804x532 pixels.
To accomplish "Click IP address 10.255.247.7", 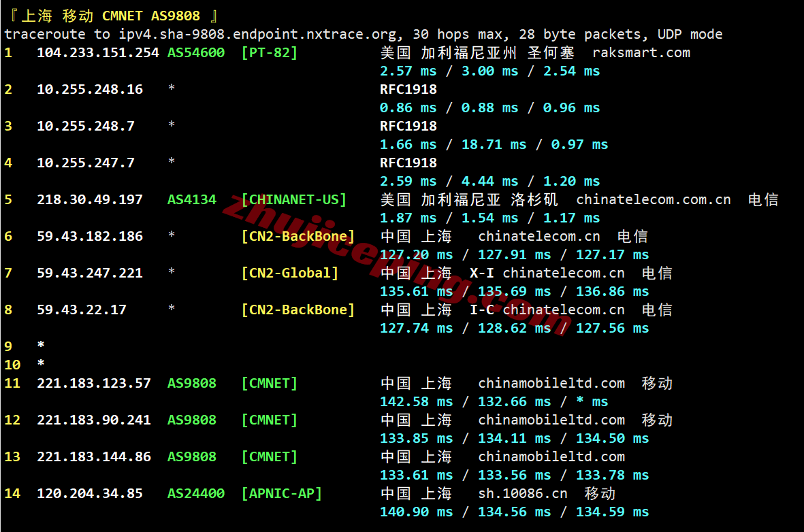I will point(85,163).
